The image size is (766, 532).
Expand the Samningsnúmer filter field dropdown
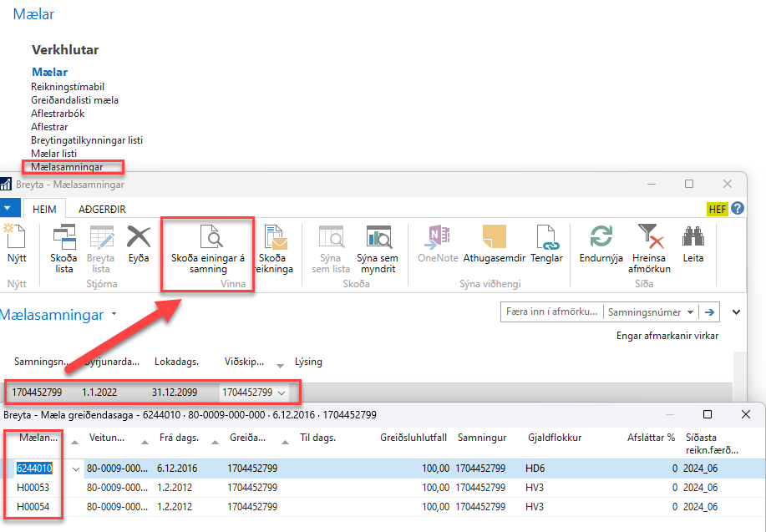pyautogui.click(x=689, y=312)
